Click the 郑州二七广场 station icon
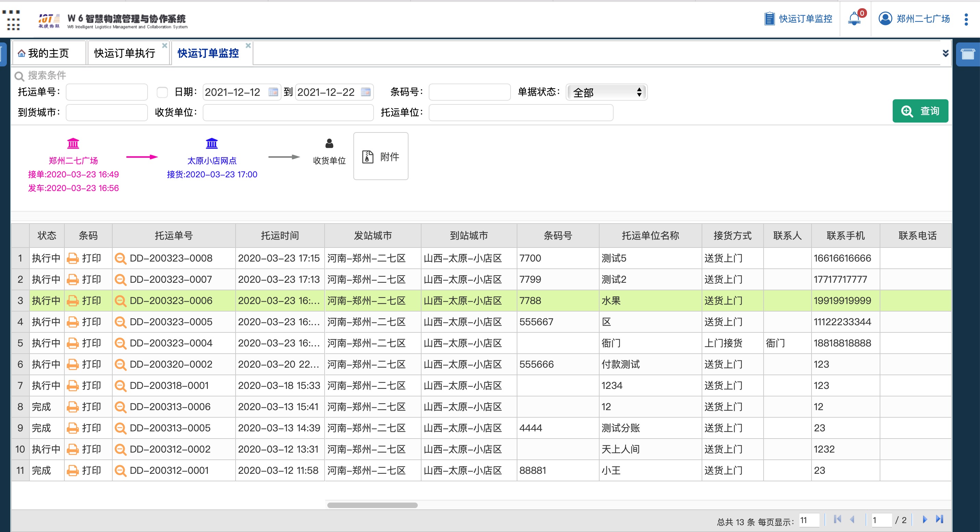This screenshot has height=532, width=980. [x=73, y=143]
